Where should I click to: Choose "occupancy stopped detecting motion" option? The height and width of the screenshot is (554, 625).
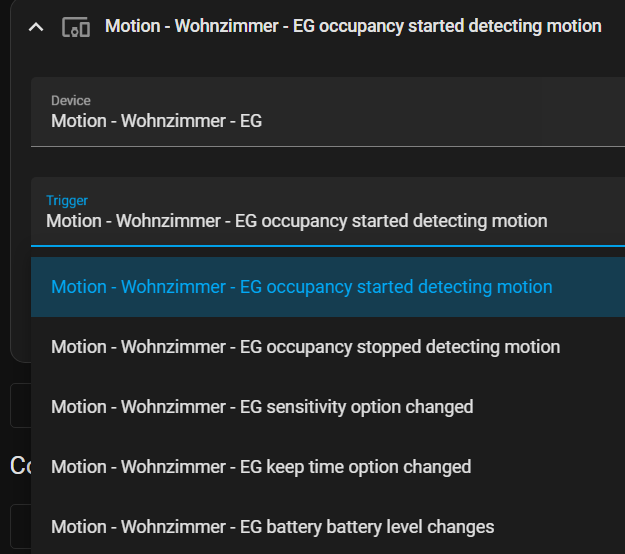(305, 347)
